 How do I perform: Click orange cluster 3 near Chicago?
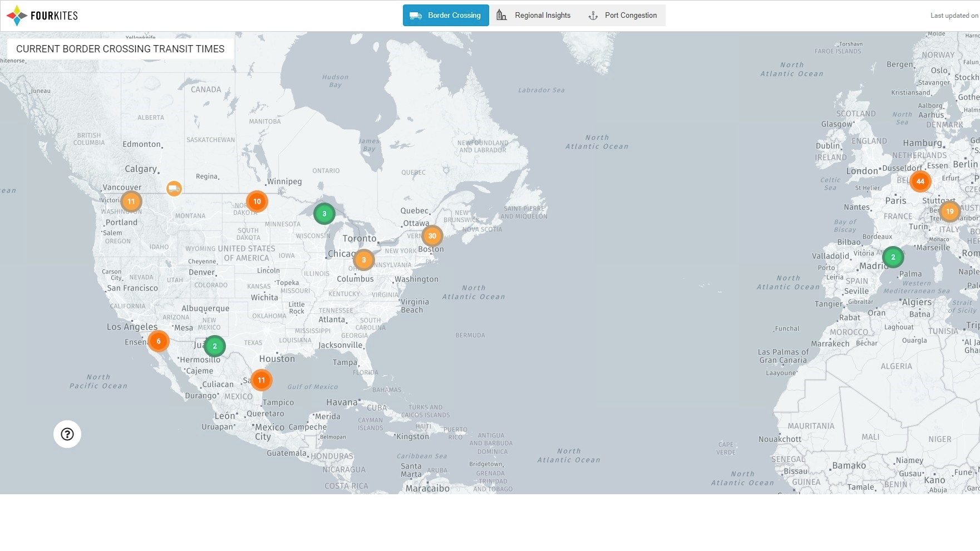pos(364,260)
